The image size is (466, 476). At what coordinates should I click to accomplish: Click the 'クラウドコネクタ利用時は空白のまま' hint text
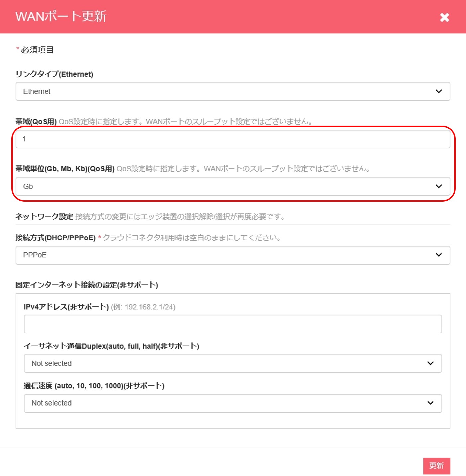(192, 238)
